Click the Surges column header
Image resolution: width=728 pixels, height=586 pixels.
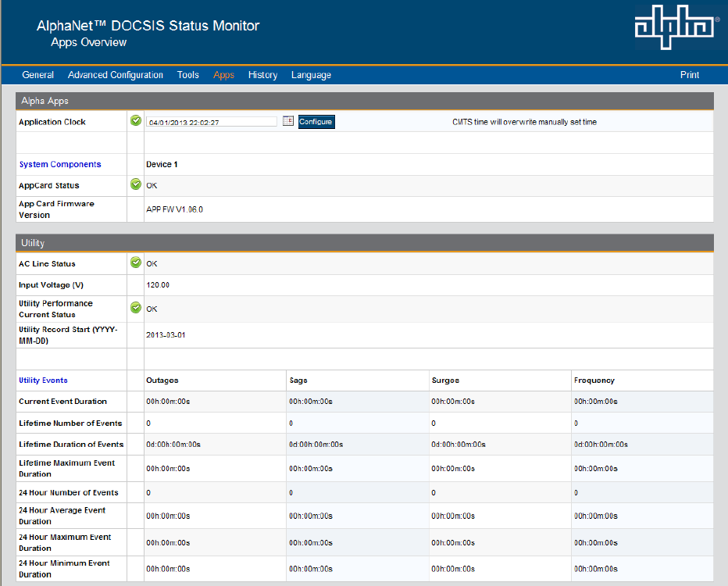(445, 381)
